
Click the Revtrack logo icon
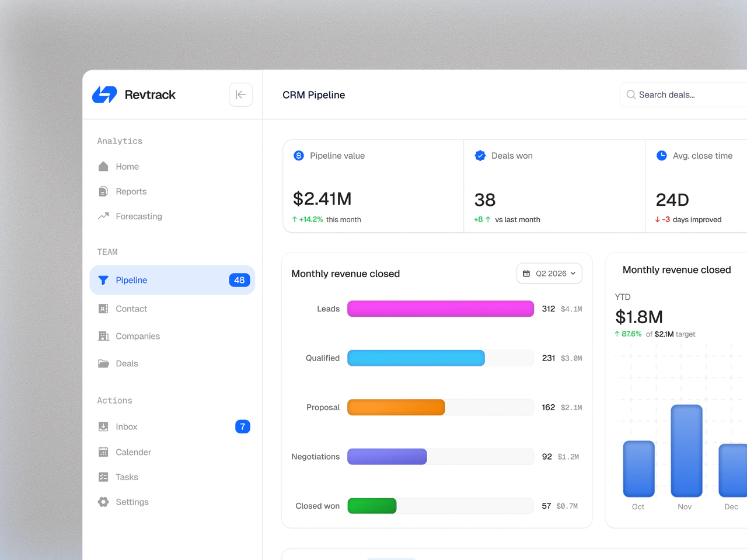105,94
